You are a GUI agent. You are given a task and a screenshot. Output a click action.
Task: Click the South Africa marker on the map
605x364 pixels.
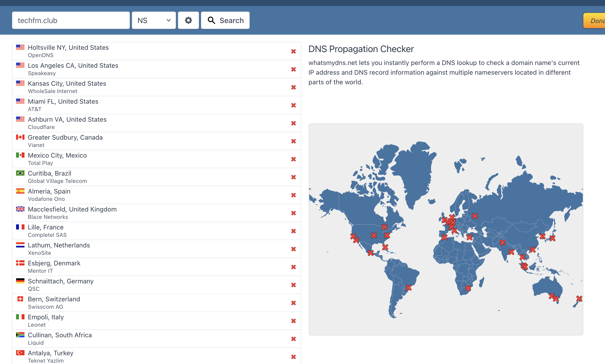[x=468, y=288]
